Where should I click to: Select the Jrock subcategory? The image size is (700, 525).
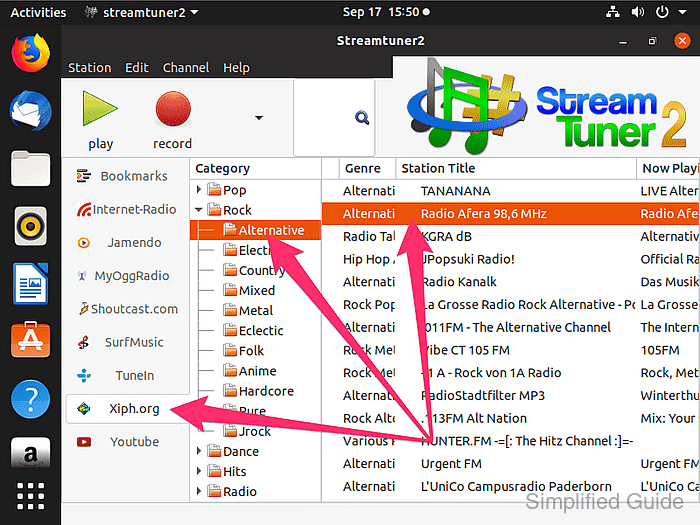click(x=255, y=431)
